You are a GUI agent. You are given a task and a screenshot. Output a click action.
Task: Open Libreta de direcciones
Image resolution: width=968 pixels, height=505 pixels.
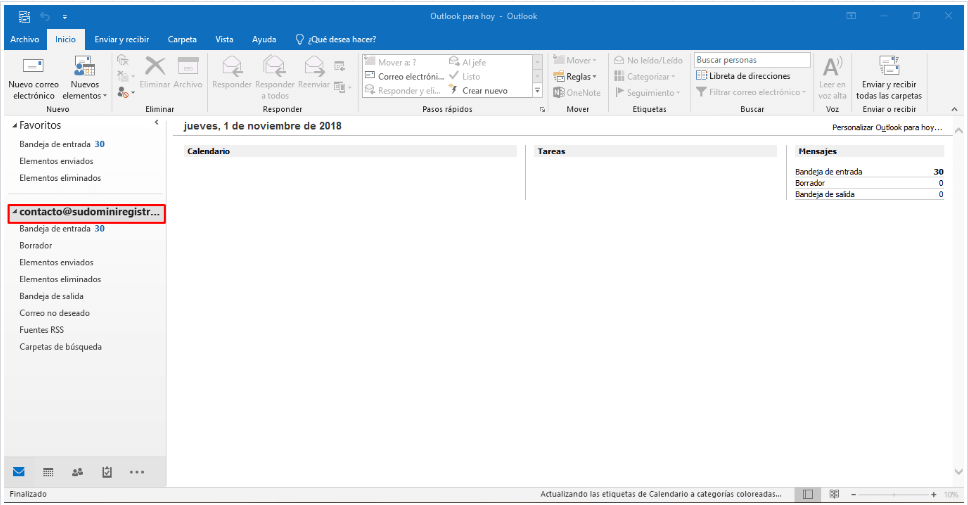[743, 76]
